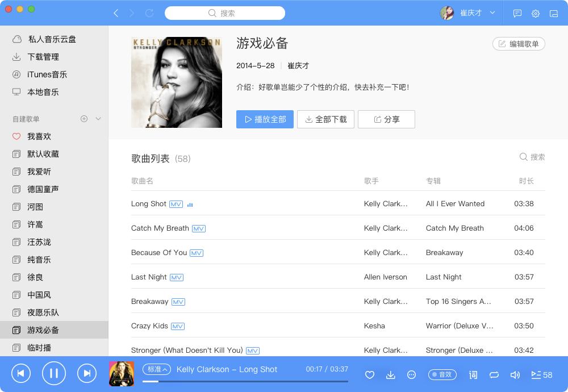The height and width of the screenshot is (392, 568).
Task: Open 标准 quality dropdown
Action: [x=157, y=369]
